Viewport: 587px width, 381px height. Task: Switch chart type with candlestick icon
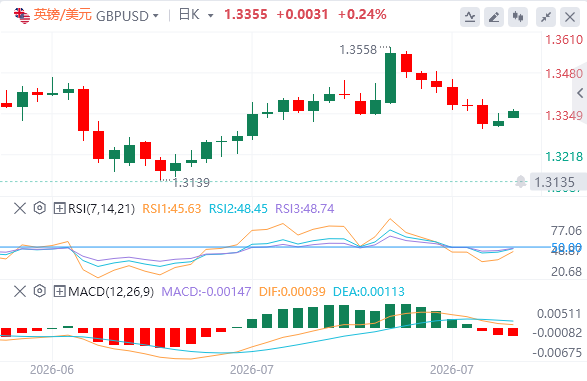tap(518, 17)
